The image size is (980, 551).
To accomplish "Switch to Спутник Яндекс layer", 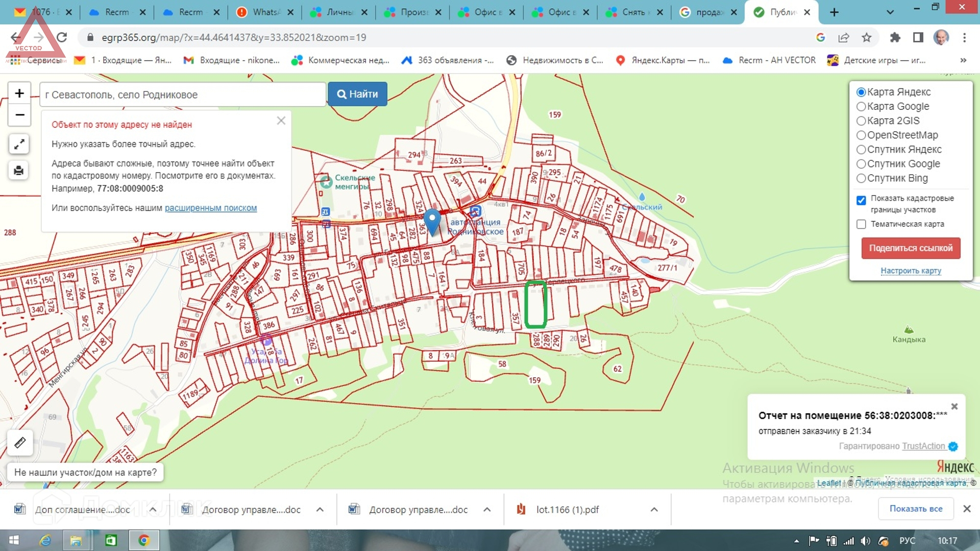I will point(861,150).
